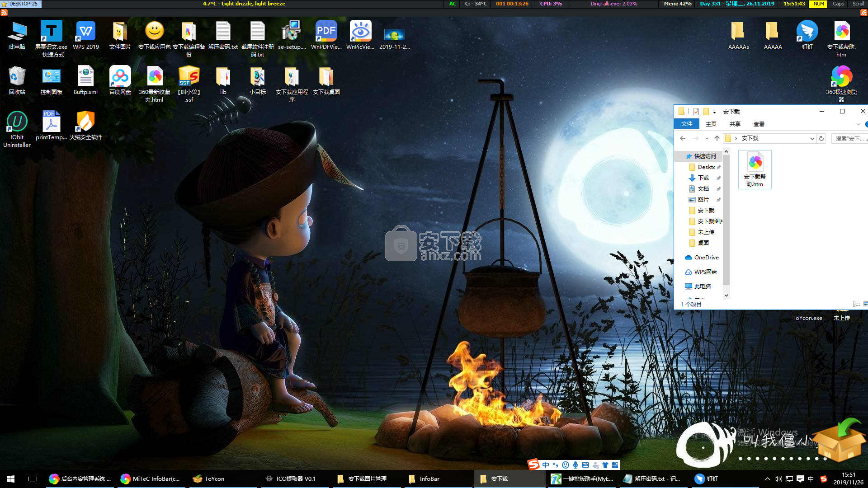Open the 屏幕识文.exe shortcut icon
The width and height of the screenshot is (868, 488).
(x=52, y=39)
